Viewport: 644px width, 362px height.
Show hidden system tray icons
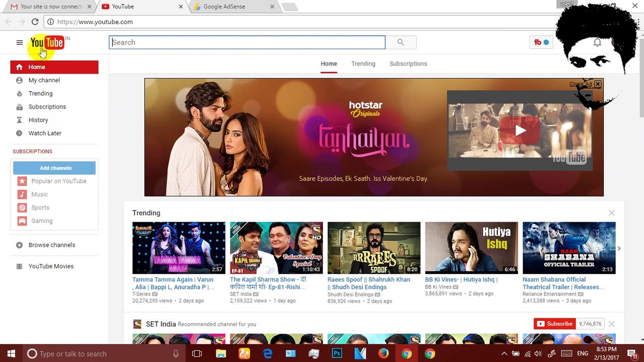(504, 354)
